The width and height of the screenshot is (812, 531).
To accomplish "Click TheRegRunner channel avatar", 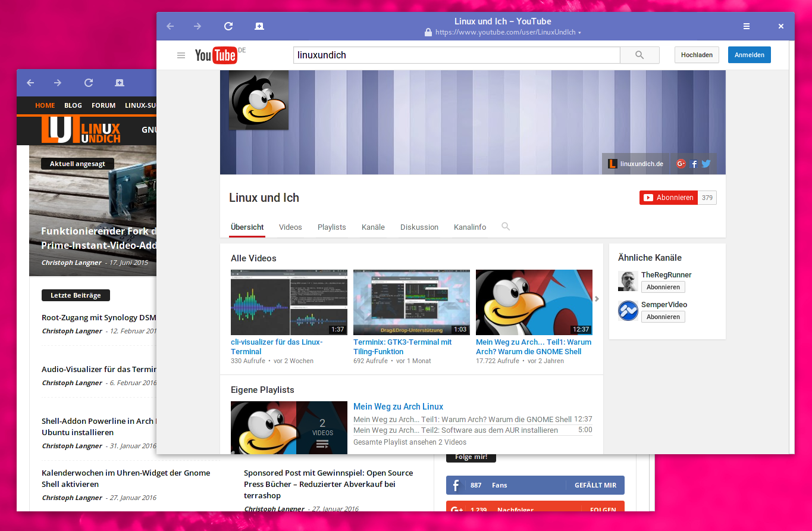I will (x=628, y=281).
